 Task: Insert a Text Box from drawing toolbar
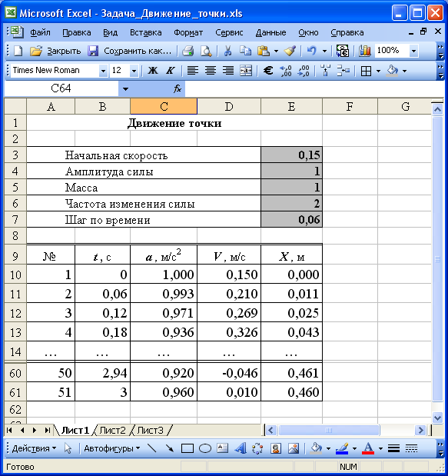(222, 448)
